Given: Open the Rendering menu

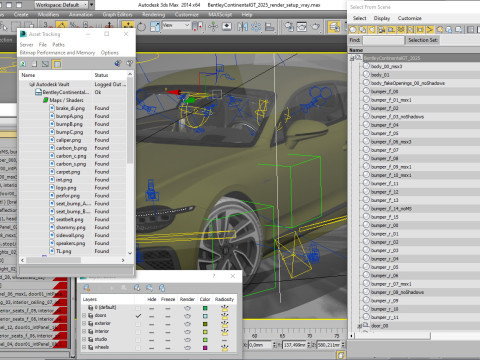Looking at the screenshot, I should click(153, 14).
